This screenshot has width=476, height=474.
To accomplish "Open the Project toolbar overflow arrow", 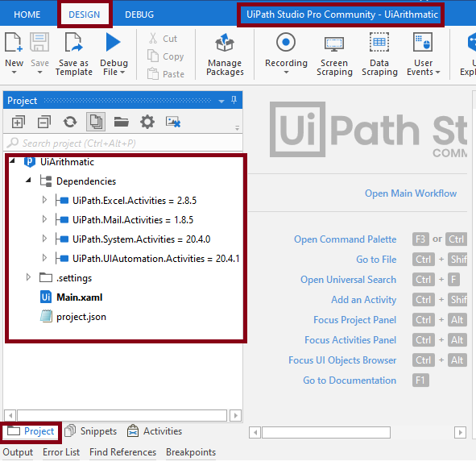I will coord(237,128).
